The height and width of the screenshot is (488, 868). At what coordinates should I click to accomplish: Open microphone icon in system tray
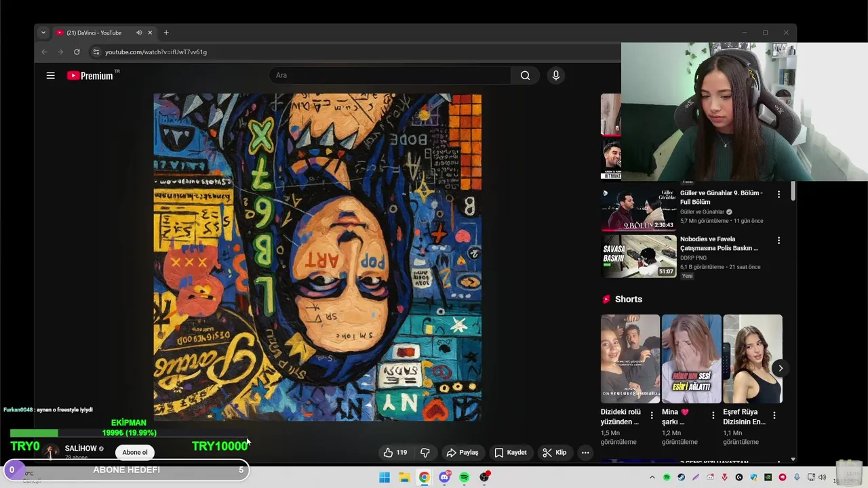click(797, 477)
